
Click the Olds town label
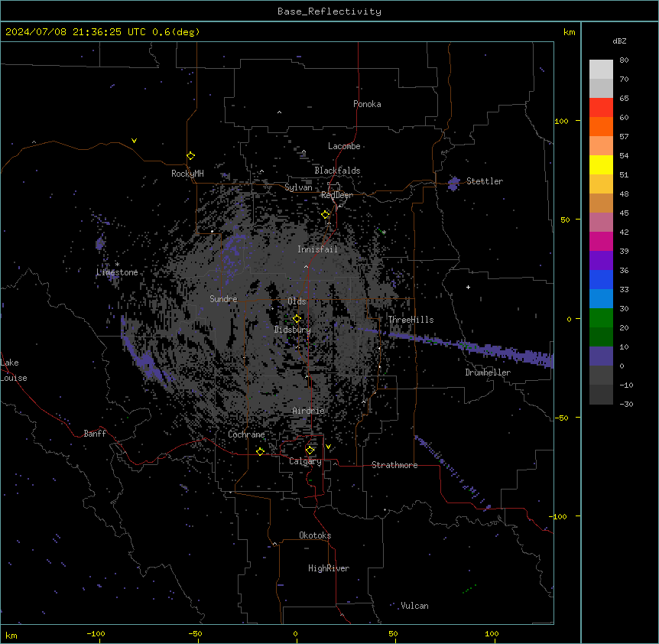[x=297, y=301]
